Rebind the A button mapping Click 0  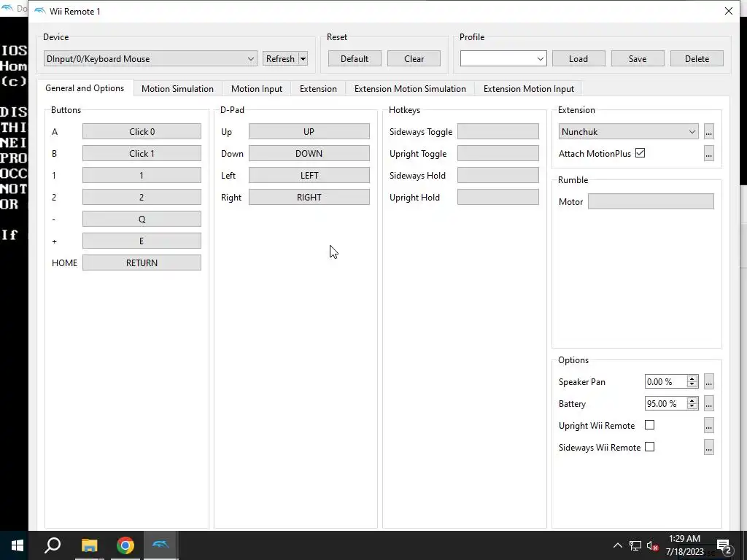142,131
